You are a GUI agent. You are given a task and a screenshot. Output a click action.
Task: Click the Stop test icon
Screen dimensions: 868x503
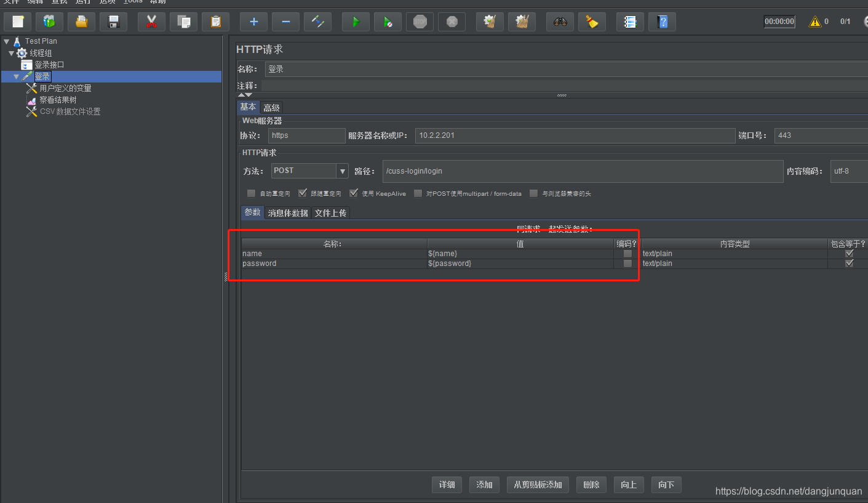click(420, 22)
